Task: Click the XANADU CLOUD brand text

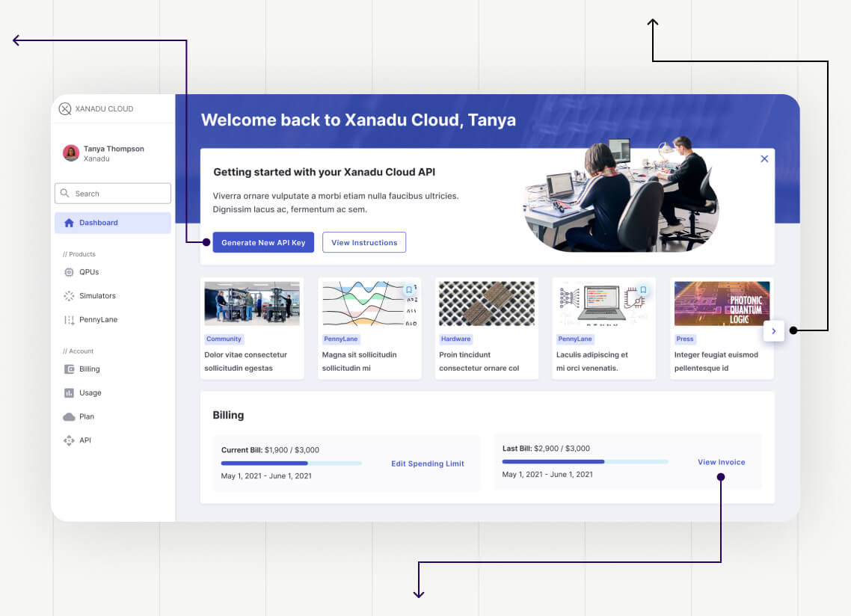Action: click(104, 109)
